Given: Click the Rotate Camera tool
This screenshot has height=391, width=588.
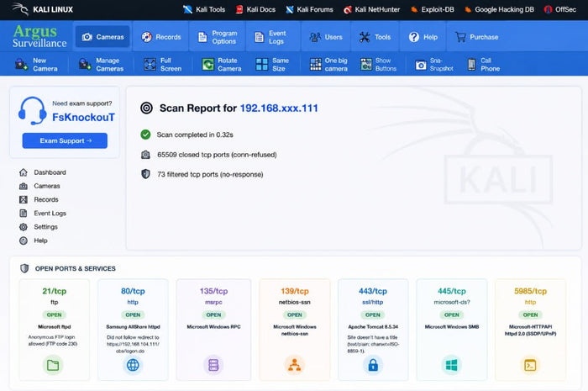Looking at the screenshot, I should click(x=221, y=65).
